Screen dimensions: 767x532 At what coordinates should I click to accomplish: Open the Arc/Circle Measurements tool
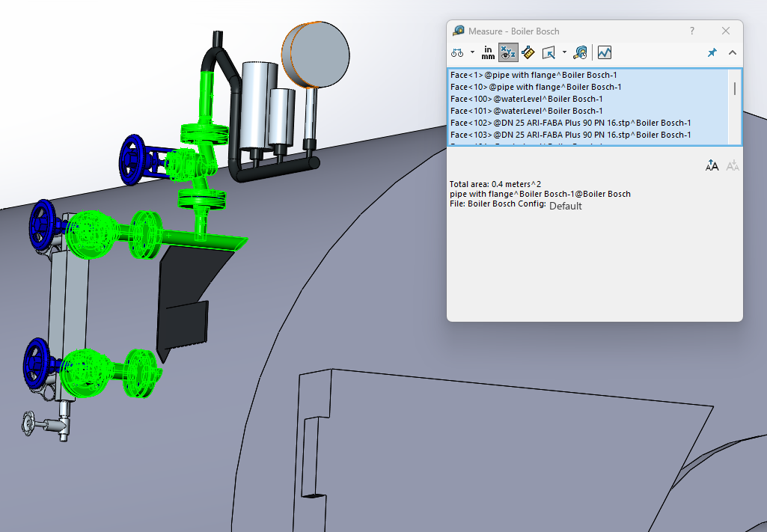(x=457, y=53)
